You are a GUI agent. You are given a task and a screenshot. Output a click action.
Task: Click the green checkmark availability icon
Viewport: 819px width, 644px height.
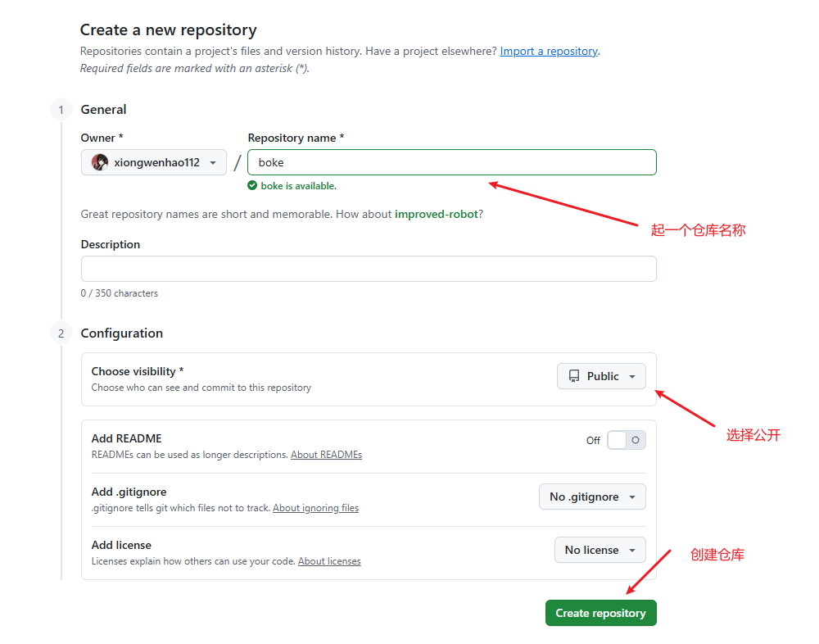click(252, 185)
